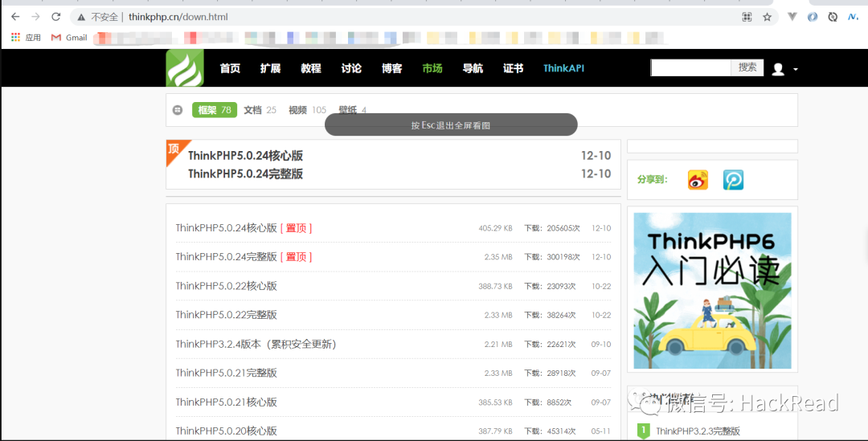The image size is (868, 441).
Task: Open the Apps grid icon in bookmarks bar
Action: [15, 37]
